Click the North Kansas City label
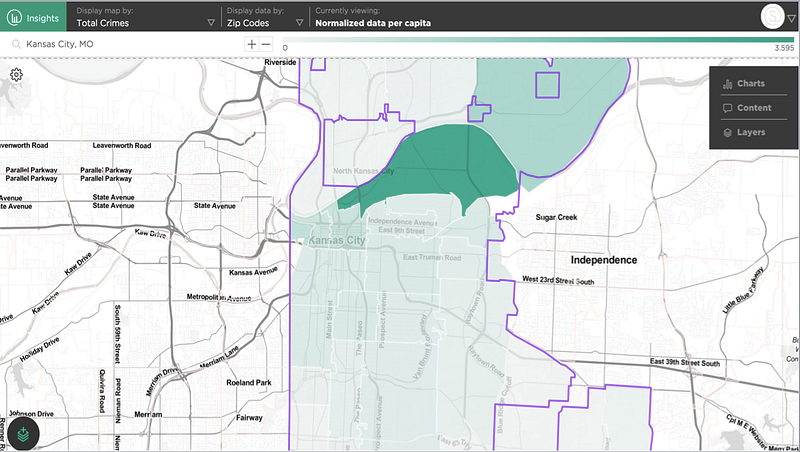800x452 pixels. click(363, 171)
